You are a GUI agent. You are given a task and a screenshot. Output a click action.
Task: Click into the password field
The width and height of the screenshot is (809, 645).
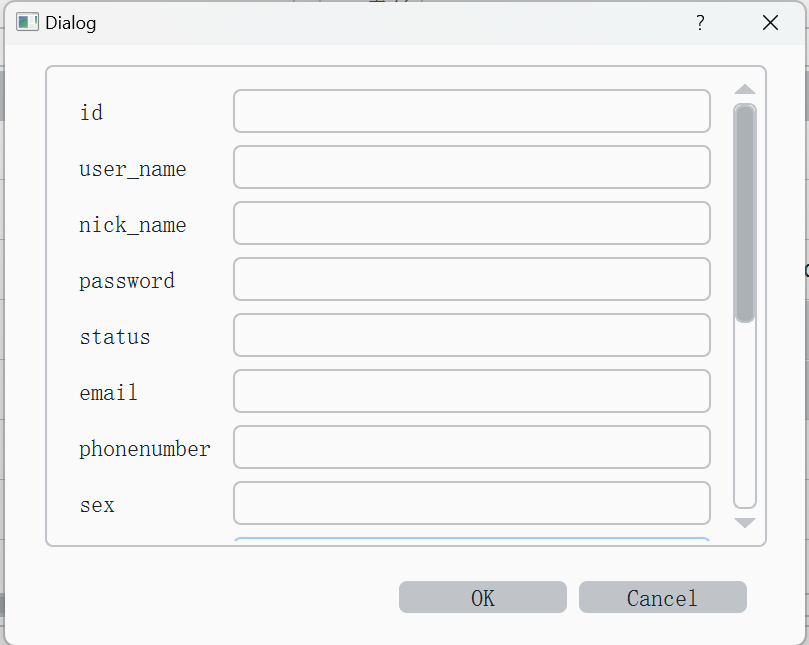[x=472, y=279]
